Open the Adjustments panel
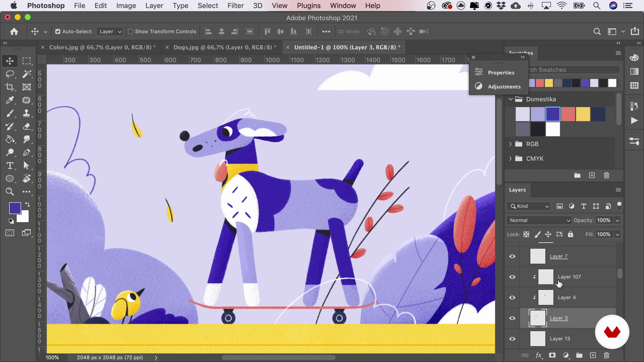644x362 pixels. pyautogui.click(x=497, y=86)
